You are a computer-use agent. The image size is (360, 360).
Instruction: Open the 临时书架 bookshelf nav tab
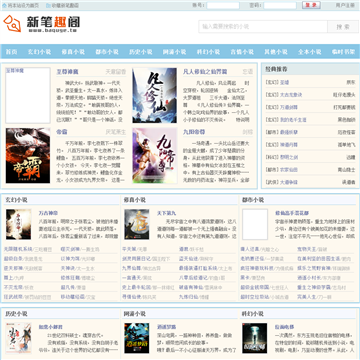click(x=343, y=52)
